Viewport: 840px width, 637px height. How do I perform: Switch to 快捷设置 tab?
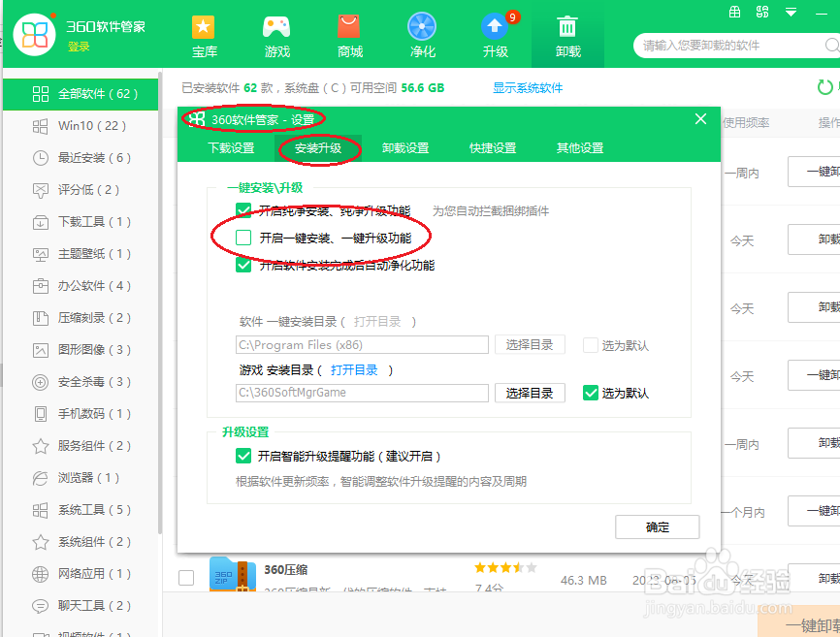493,148
